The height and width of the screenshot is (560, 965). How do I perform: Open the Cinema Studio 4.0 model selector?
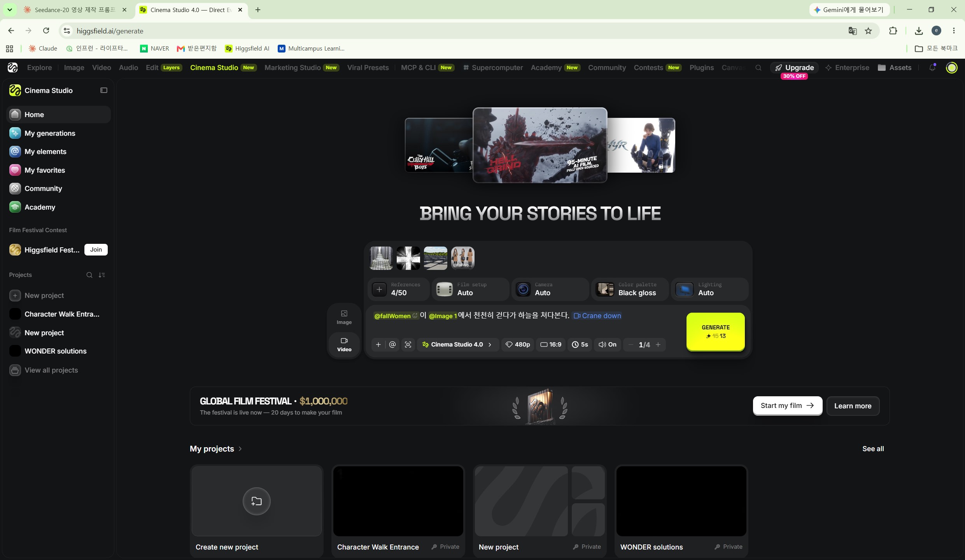pos(458,345)
